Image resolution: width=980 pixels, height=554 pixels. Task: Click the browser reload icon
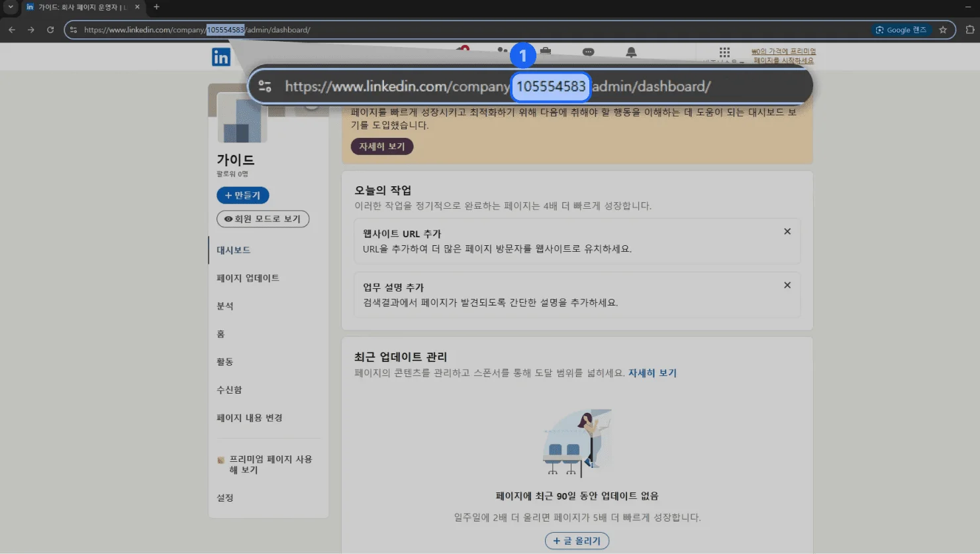pyautogui.click(x=50, y=30)
